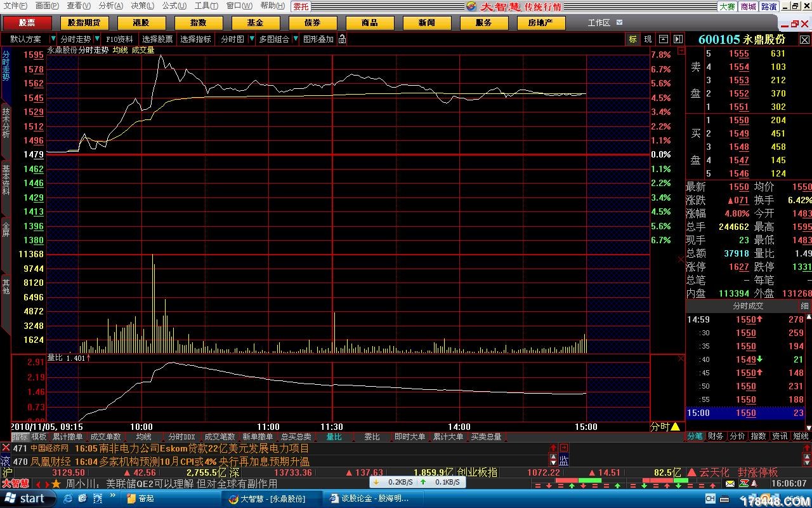
Task: Close the news ticker with red X
Action: (6, 448)
